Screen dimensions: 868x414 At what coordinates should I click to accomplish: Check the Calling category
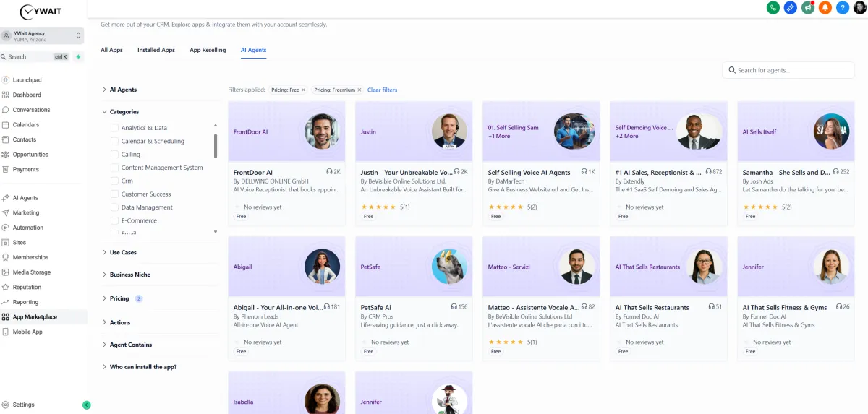point(114,154)
